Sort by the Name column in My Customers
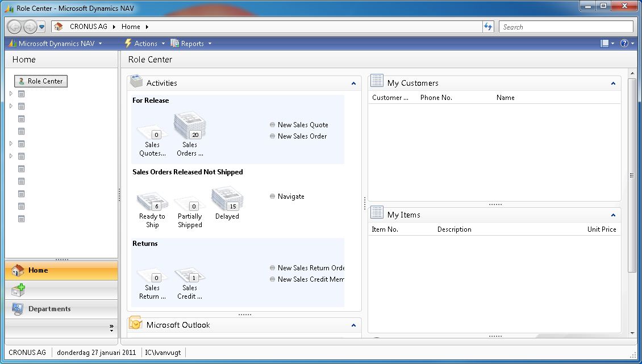Screen dimensions: 642x364 tap(505, 98)
